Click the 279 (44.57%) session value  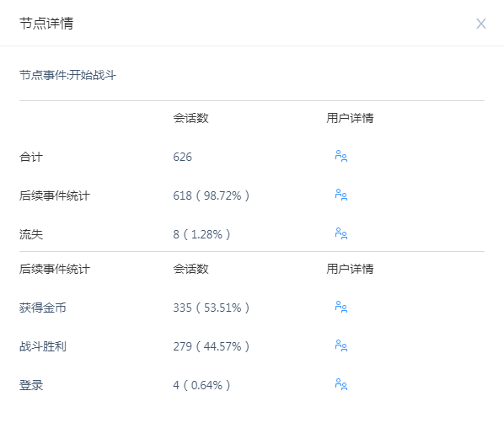212,346
